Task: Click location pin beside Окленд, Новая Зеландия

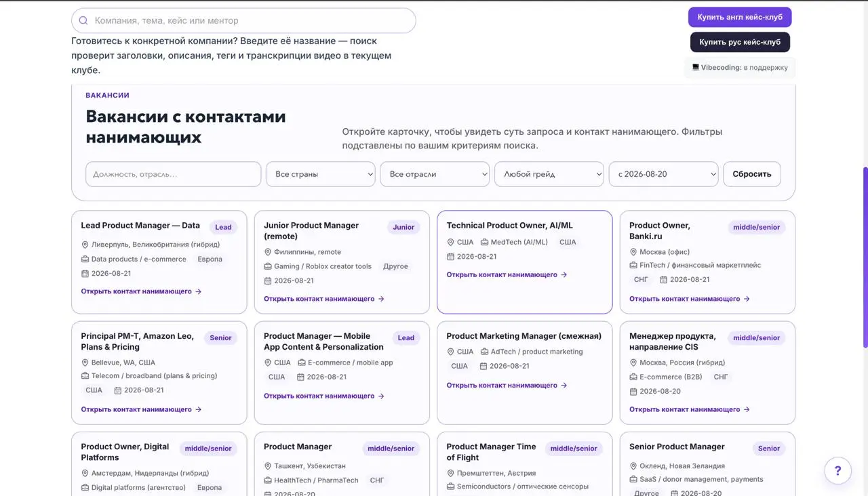Action: [633, 466]
